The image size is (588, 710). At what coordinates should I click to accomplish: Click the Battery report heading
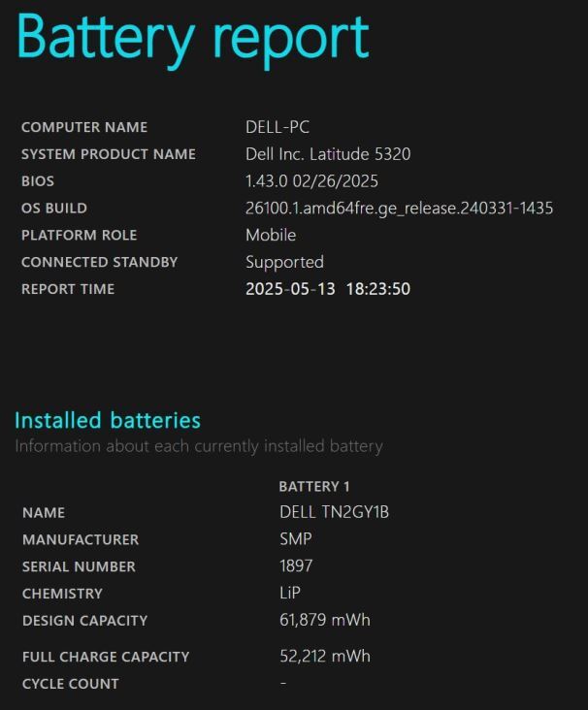coord(192,37)
